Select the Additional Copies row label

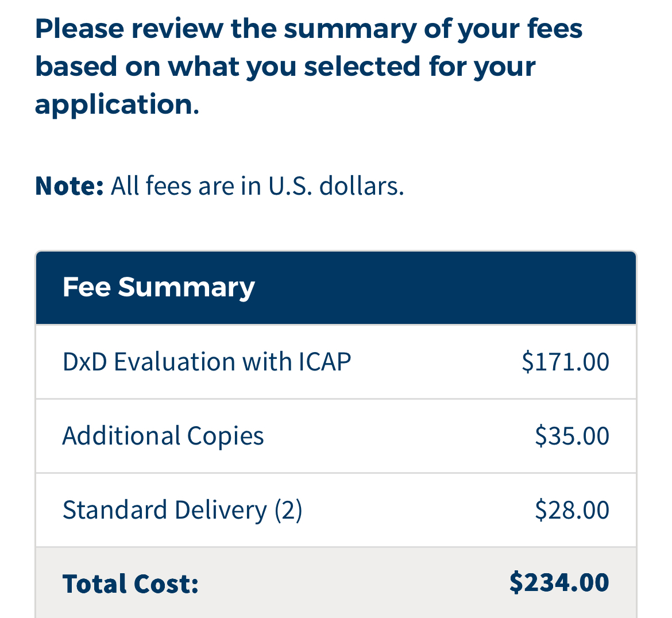coord(163,437)
